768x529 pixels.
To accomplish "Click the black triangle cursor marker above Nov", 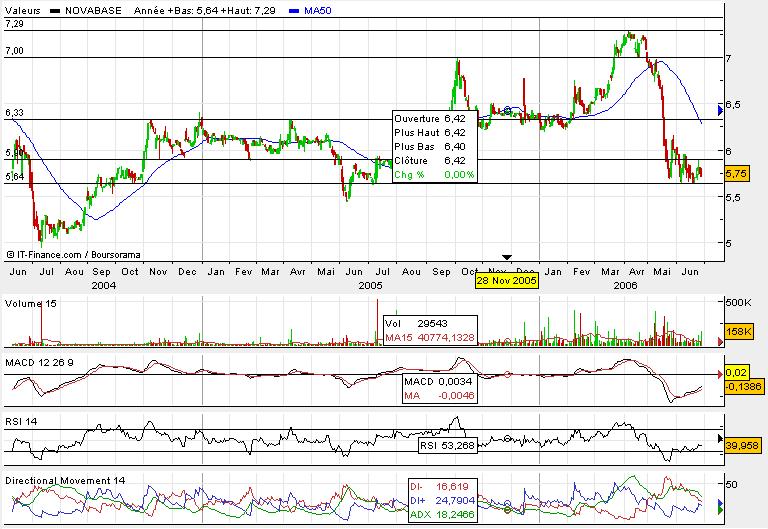I will (x=507, y=257).
